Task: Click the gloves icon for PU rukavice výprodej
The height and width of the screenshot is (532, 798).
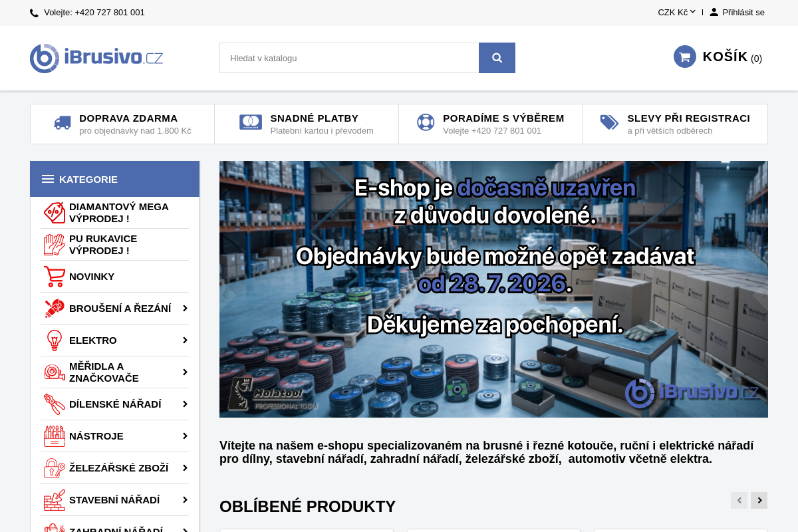Action: 55,245
